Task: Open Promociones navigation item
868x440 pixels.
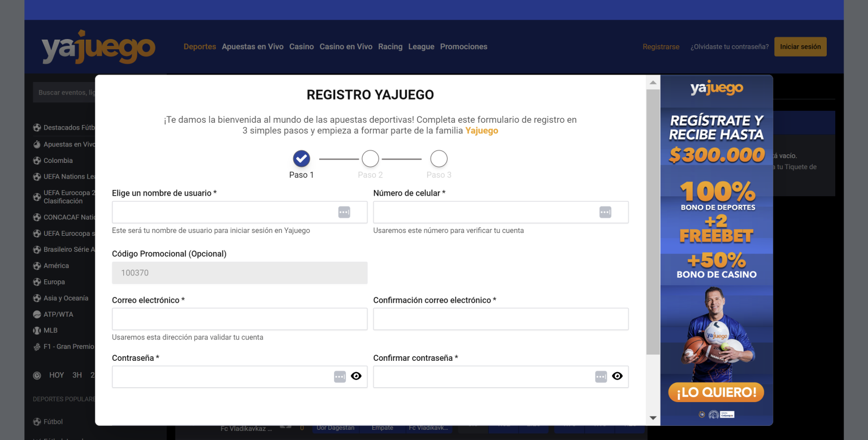Action: [463, 47]
